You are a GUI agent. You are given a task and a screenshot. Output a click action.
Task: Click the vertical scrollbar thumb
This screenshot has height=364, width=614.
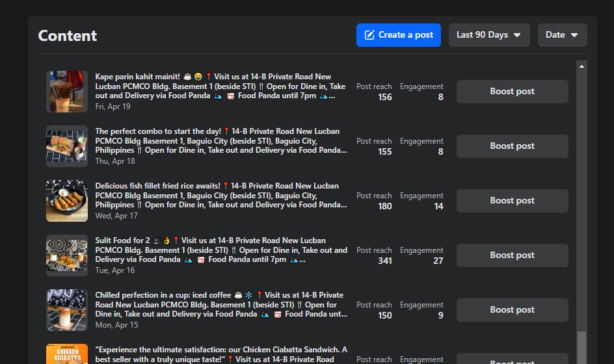coord(582,348)
